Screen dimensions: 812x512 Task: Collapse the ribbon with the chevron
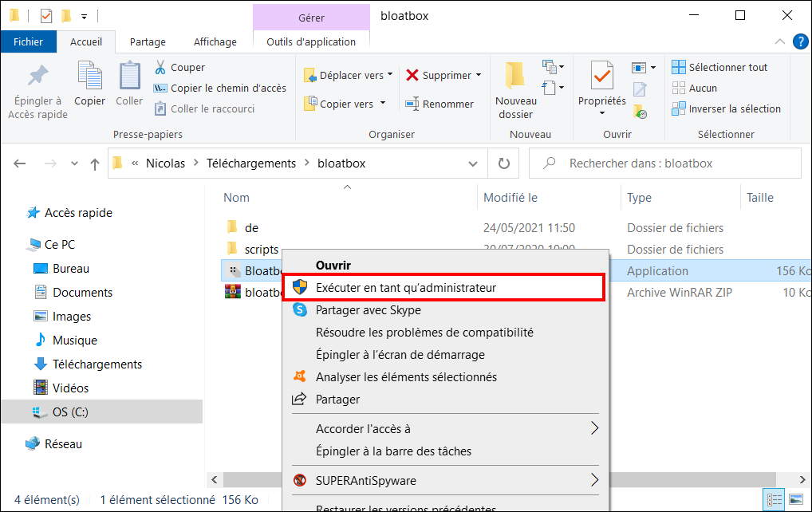point(780,42)
